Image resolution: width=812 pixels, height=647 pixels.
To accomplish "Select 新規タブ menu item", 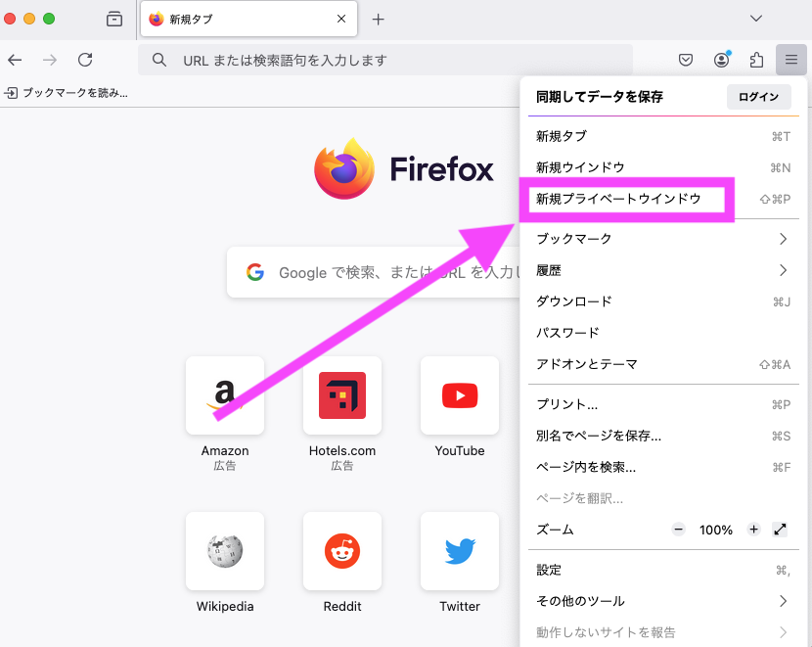I will point(663,136).
